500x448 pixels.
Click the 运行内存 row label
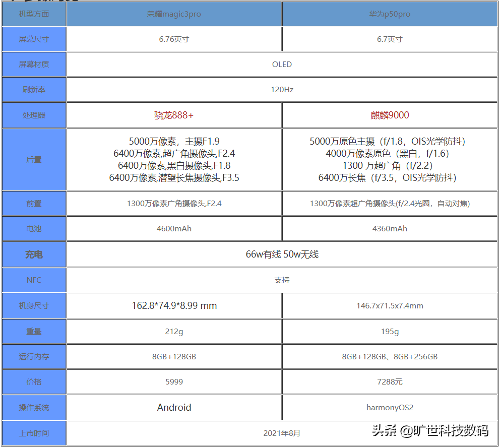[x=34, y=356]
